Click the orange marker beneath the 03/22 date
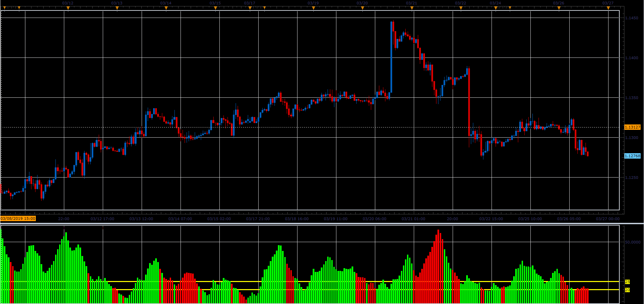 tap(461, 8)
